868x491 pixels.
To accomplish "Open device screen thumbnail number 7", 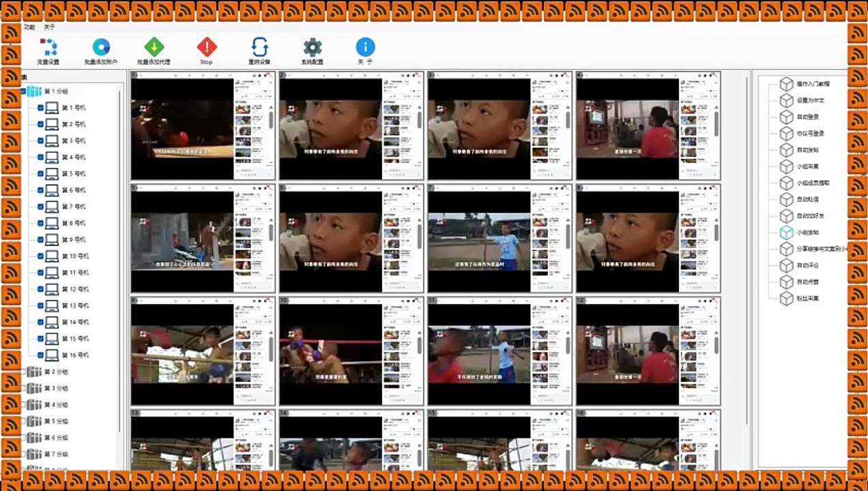I will pyautogui.click(x=500, y=238).
